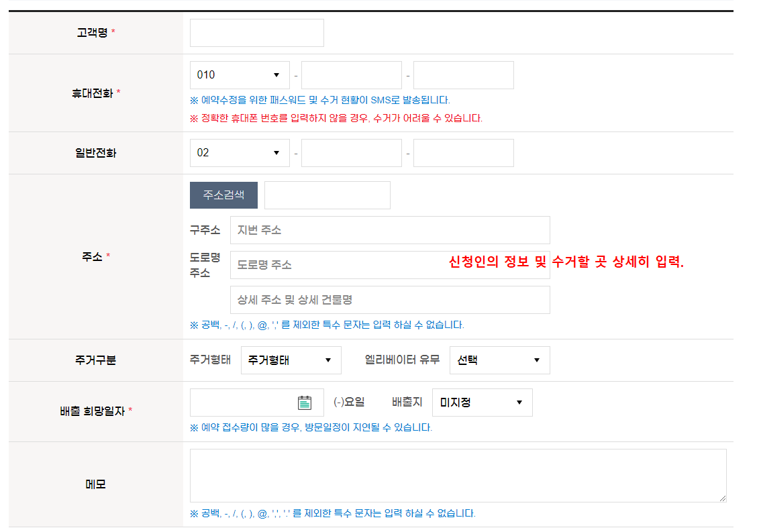757x532 pixels.
Task: Click the 상세 주소 및 상세 건물명 field
Action: (x=390, y=300)
